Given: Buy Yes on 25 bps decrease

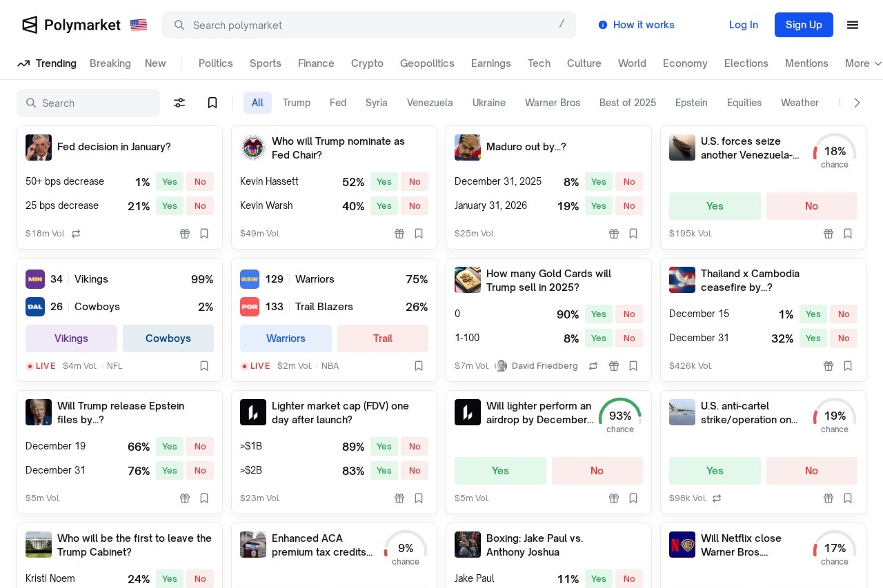Looking at the screenshot, I should (170, 206).
